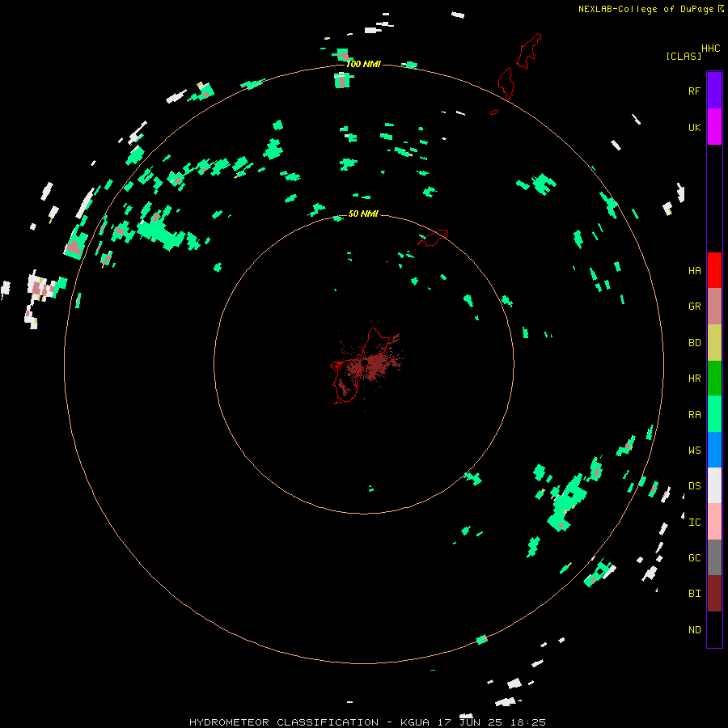Click the 'DS' legend label
The width and height of the screenshot is (728, 728).
click(x=694, y=486)
